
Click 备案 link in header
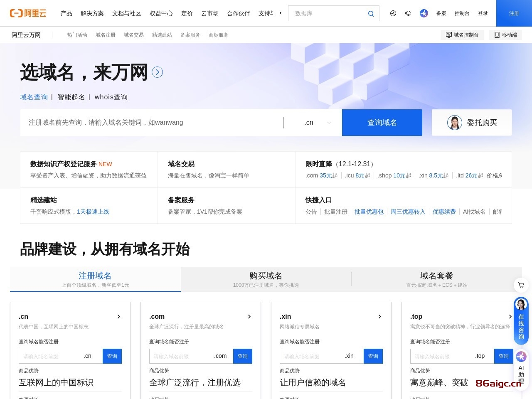[x=441, y=13]
